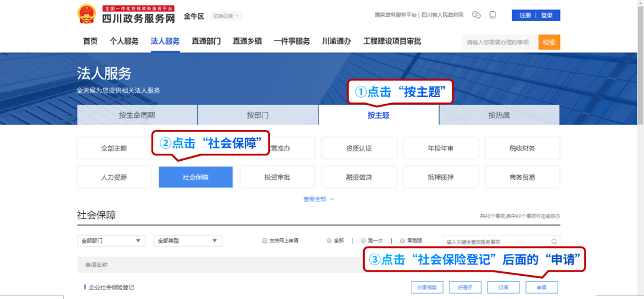The width and height of the screenshot is (644, 299).
Task: Click 四川省人民政府网 link
Action: (442, 15)
